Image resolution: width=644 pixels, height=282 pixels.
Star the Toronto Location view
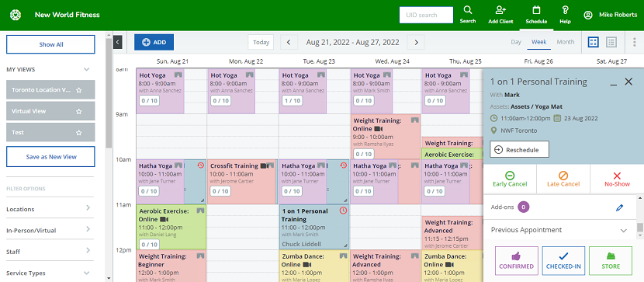click(x=79, y=90)
